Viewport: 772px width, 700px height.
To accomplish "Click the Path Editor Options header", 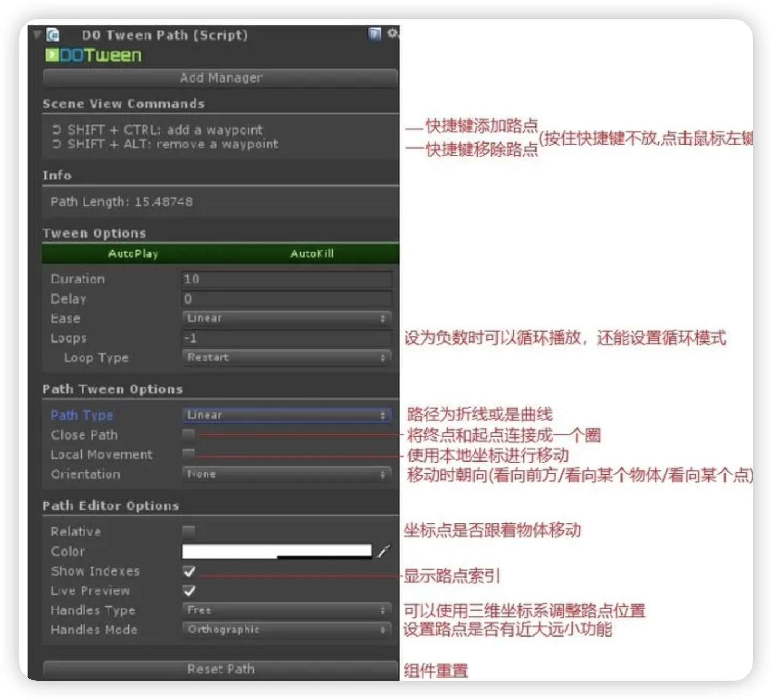I will [x=111, y=505].
